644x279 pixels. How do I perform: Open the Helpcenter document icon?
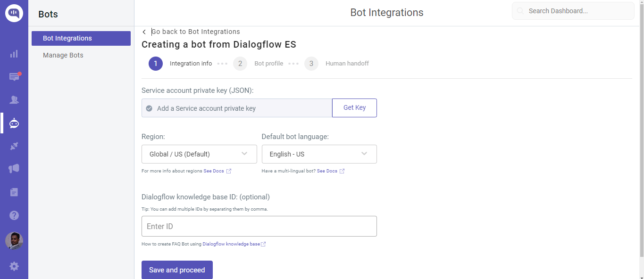pos(14,192)
